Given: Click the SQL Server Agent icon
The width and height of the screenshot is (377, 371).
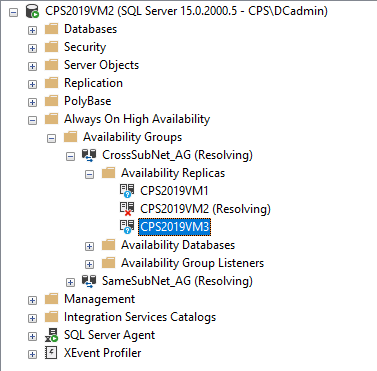Looking at the screenshot, I should [51, 335].
